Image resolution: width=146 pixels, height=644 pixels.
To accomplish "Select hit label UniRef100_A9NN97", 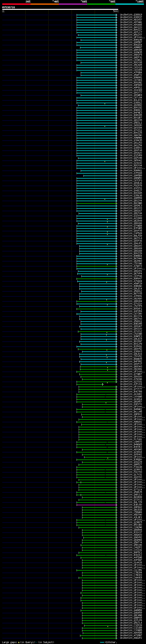I will pos(131,48).
